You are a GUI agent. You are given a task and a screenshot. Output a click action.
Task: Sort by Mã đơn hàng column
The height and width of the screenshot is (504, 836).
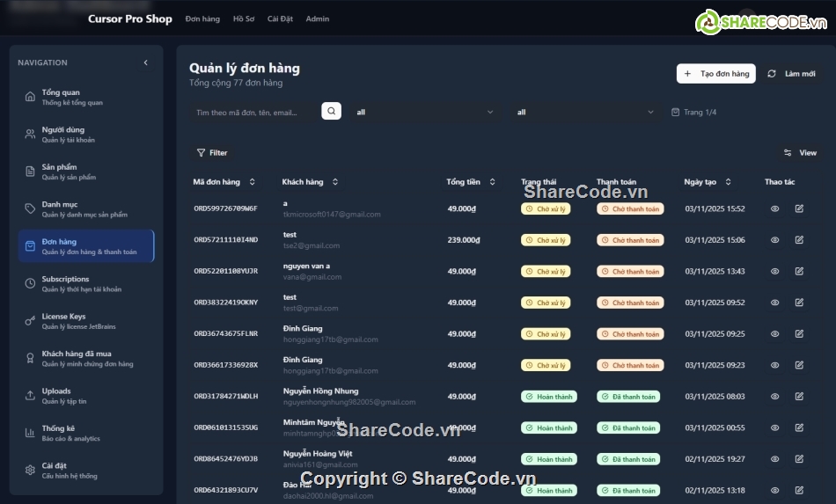224,182
